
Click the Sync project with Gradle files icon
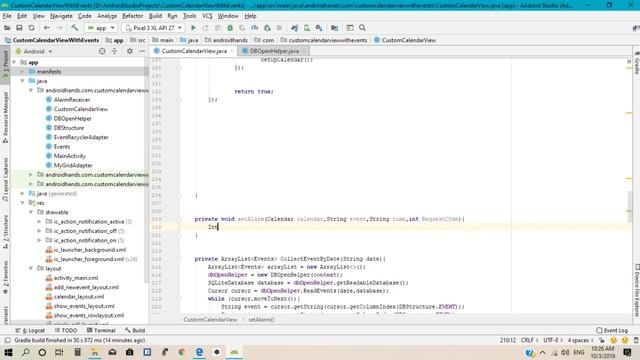[294, 28]
